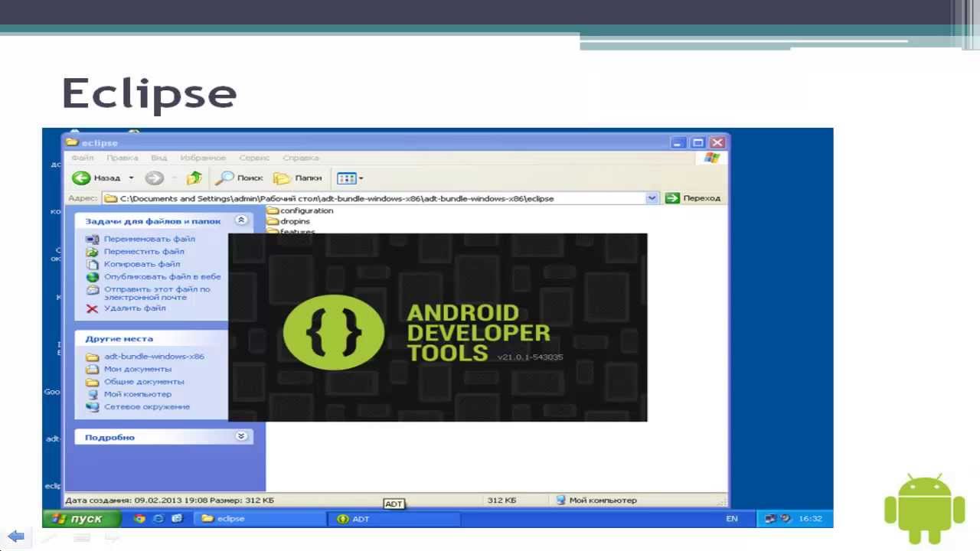Click the red X delete icon
Screen dimensions: 980x551
[x=92, y=308]
